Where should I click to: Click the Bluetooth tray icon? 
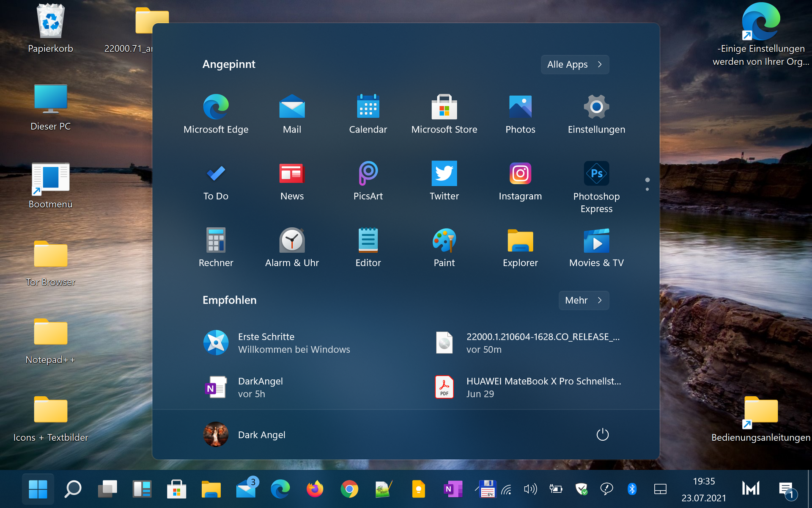click(x=632, y=489)
